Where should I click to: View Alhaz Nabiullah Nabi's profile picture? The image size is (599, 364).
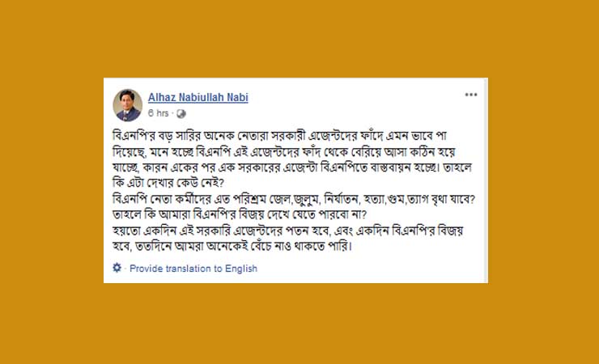(128, 105)
